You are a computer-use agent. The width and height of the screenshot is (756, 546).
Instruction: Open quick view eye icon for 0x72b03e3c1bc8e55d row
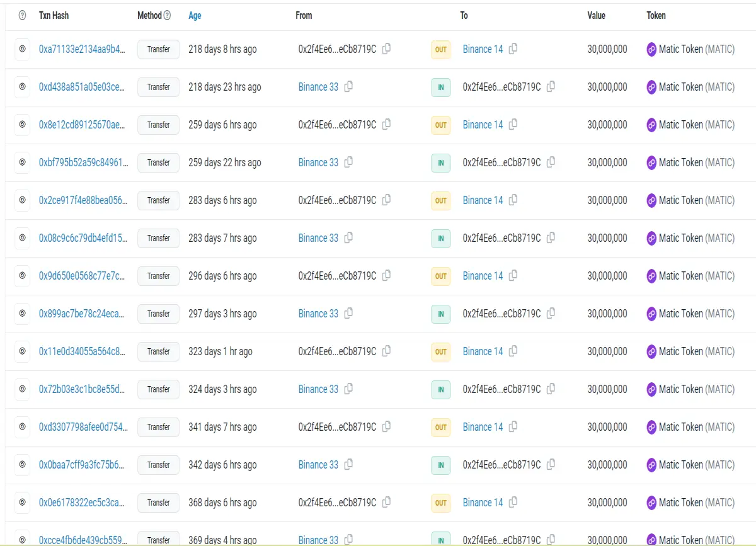click(22, 389)
